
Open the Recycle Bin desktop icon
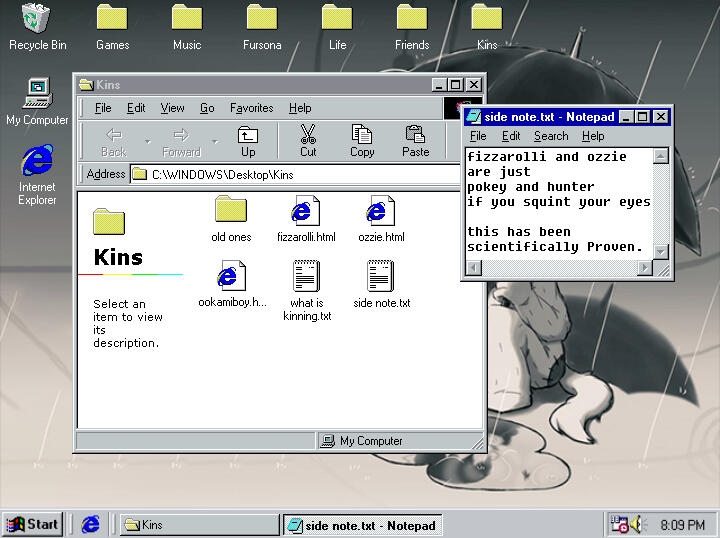coord(37,19)
